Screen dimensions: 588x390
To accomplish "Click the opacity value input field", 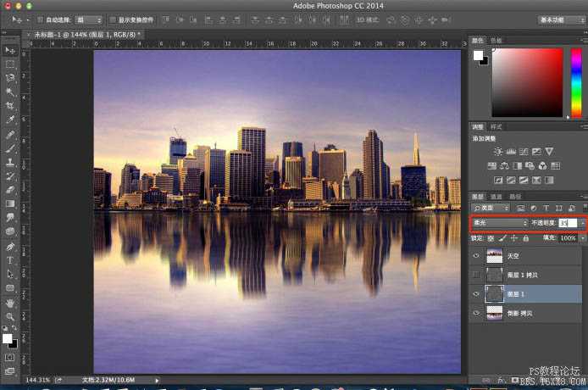I will pos(568,223).
